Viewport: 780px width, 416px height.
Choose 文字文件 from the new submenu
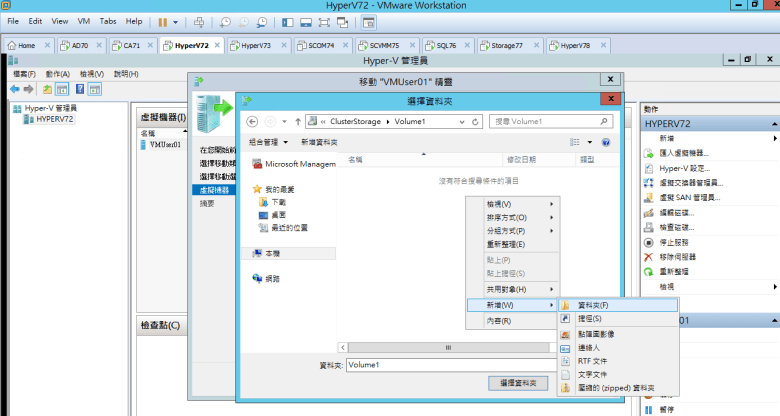tap(593, 374)
